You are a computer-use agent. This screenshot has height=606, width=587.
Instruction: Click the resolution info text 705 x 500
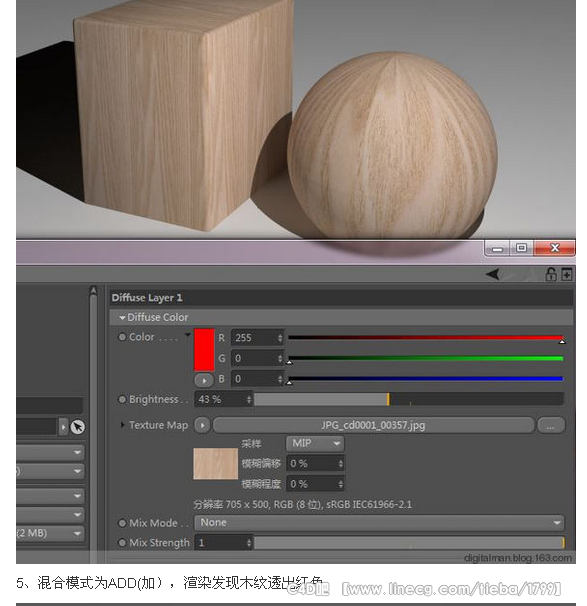pos(303,504)
